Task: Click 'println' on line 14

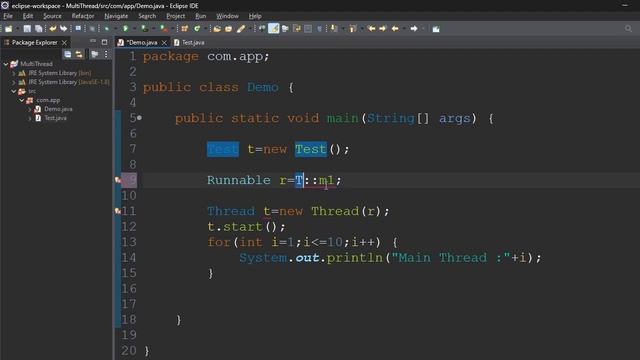Action: [354, 258]
